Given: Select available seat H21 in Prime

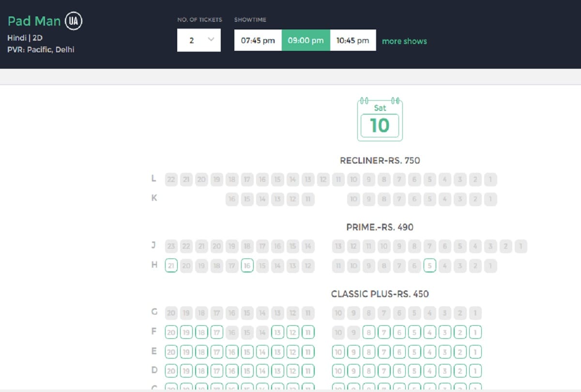Looking at the screenshot, I should tap(171, 266).
